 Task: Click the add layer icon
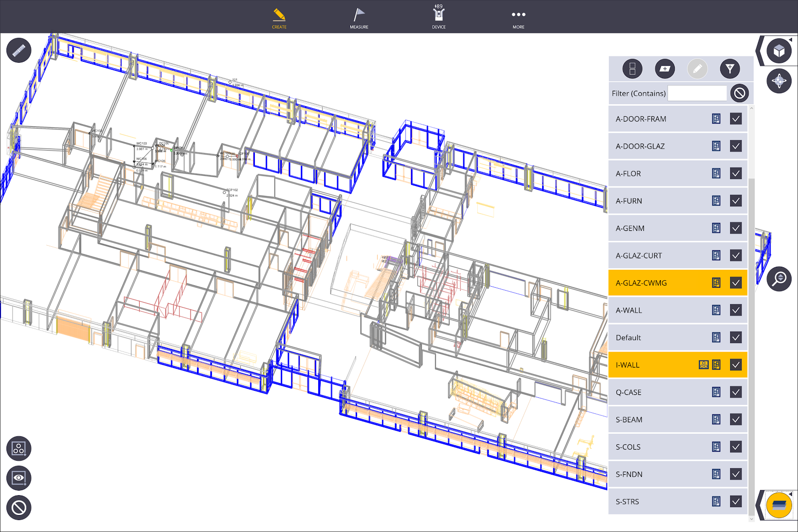pos(664,69)
